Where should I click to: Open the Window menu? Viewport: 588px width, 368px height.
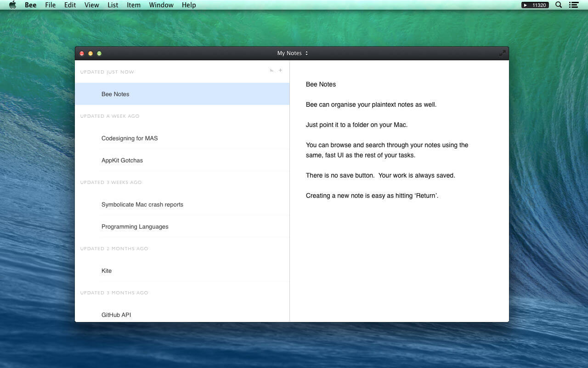click(x=161, y=5)
